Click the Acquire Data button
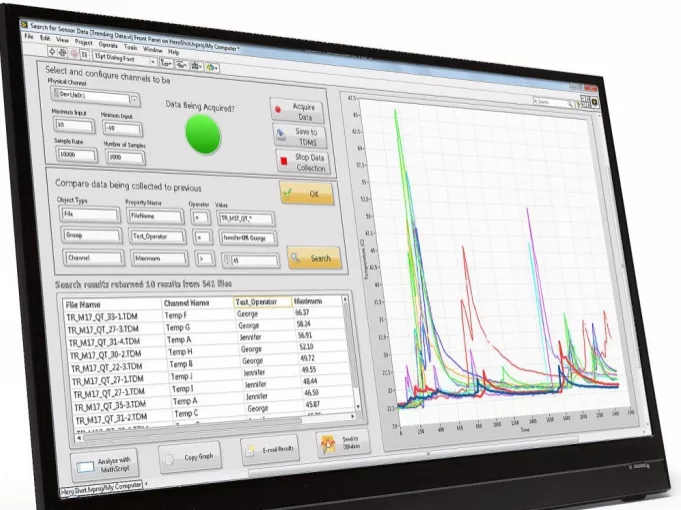Image resolution: width=681 pixels, height=510 pixels. click(x=298, y=112)
